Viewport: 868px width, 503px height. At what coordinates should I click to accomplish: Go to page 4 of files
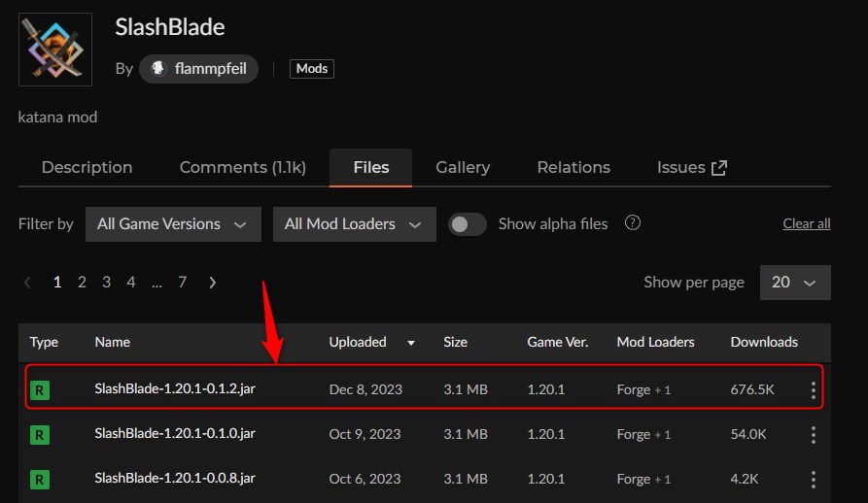click(x=130, y=283)
